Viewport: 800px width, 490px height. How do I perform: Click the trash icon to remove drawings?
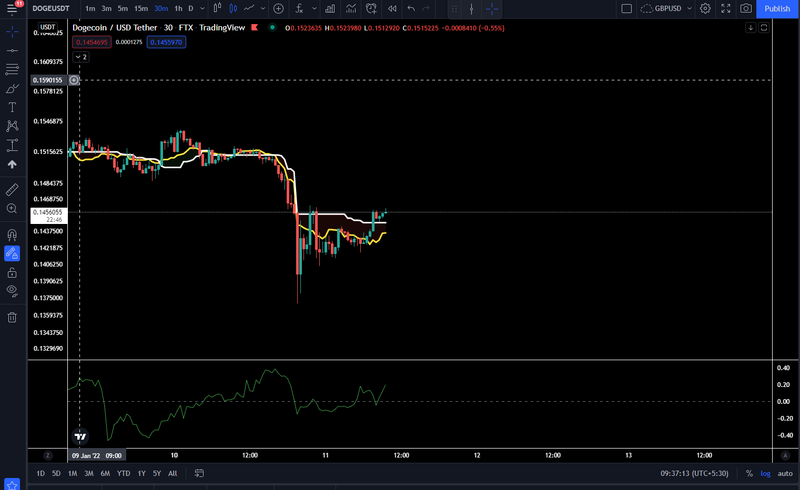coord(12,317)
